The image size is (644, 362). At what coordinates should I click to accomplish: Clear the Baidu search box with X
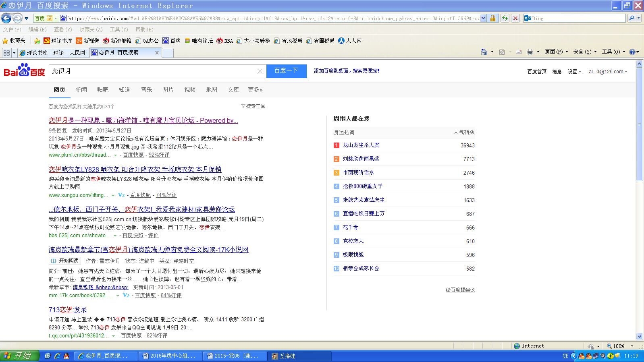[260, 71]
